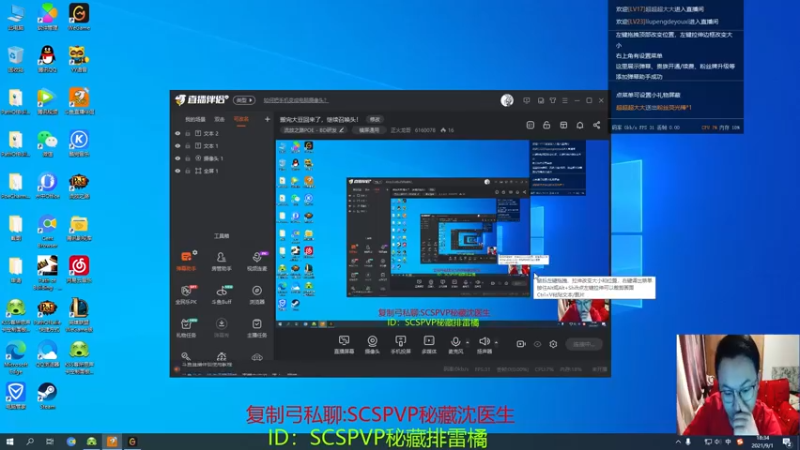Viewport: 800px width, 450px height.
Task: Add 直播屏幕 screen capture source
Action: pos(344,344)
